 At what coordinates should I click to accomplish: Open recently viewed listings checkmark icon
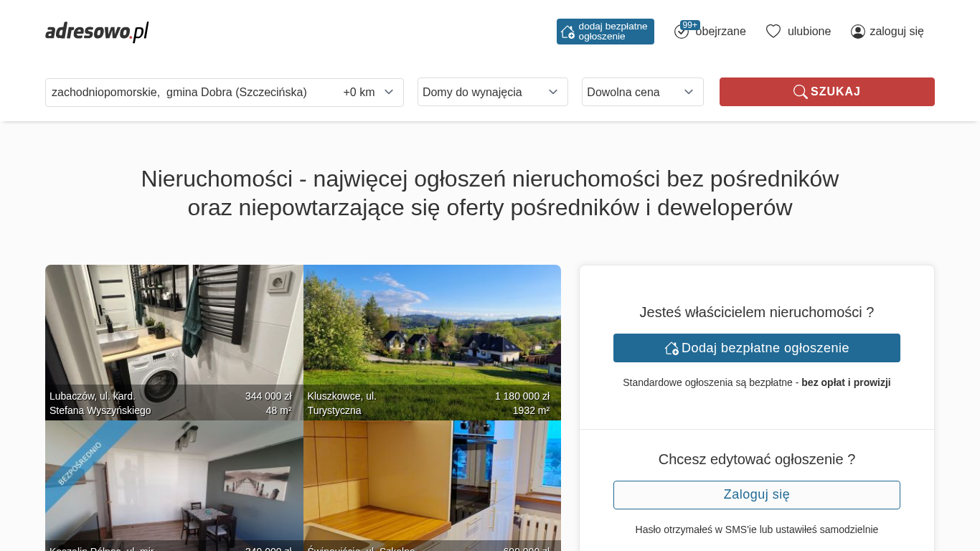click(681, 32)
